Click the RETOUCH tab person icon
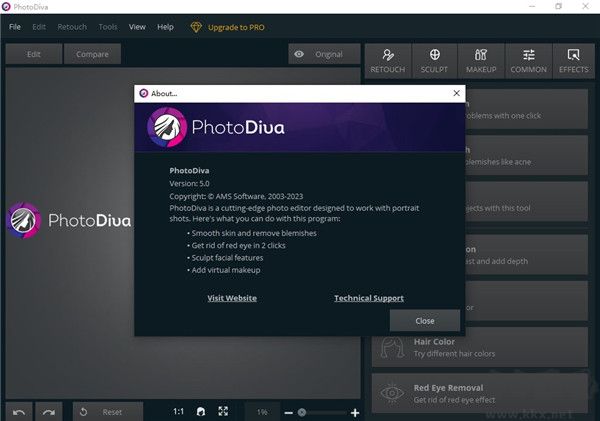This screenshot has height=421, width=600. point(388,55)
